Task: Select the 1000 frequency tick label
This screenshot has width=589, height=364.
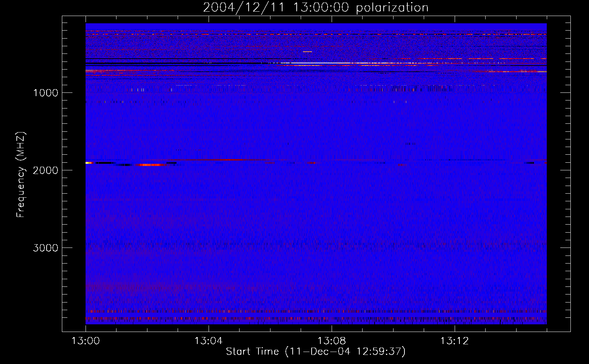Action: point(46,93)
